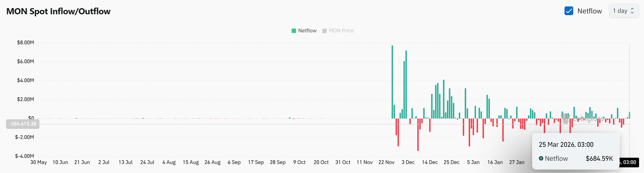This screenshot has width=644, height=173.
Task: Click the Netflow text beside the checkbox
Action: click(589, 11)
